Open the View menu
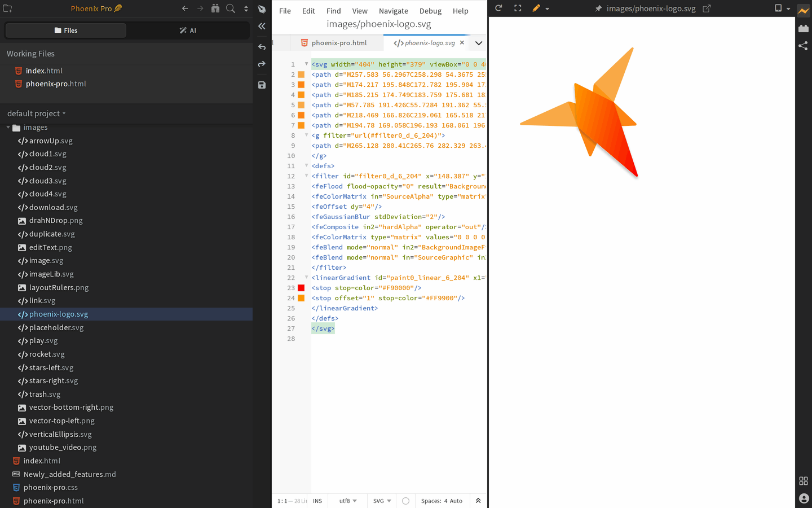 coord(360,11)
